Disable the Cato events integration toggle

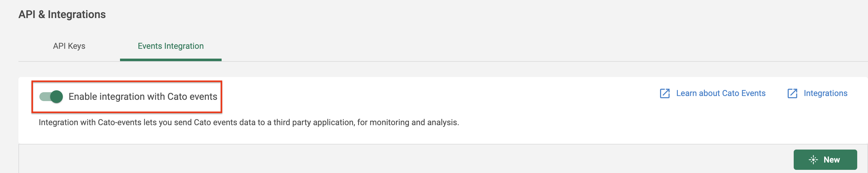51,97
